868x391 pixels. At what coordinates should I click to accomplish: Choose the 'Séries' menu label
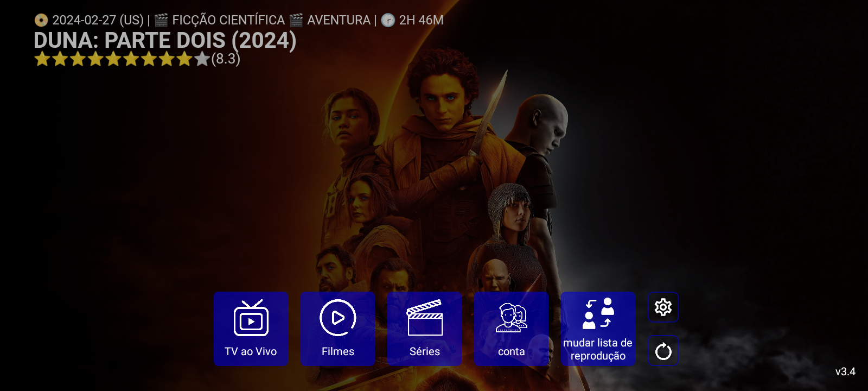pos(425,351)
